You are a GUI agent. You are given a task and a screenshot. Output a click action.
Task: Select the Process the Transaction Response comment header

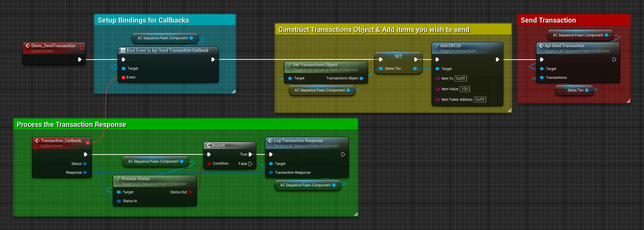186,124
